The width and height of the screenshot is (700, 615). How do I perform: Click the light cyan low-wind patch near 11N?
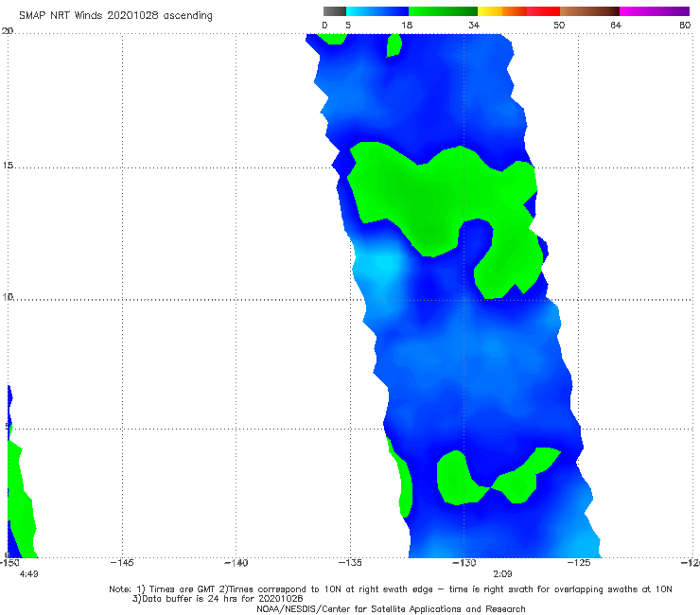point(383,264)
